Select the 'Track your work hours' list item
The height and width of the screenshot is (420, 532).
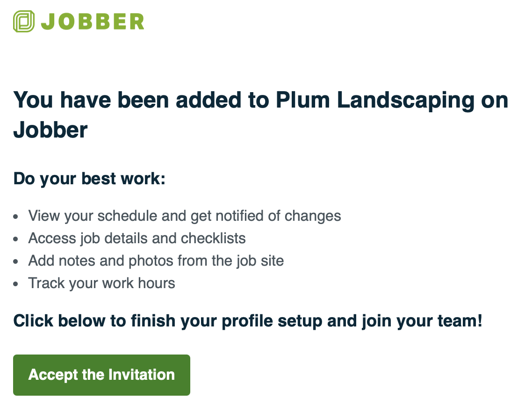point(101,283)
